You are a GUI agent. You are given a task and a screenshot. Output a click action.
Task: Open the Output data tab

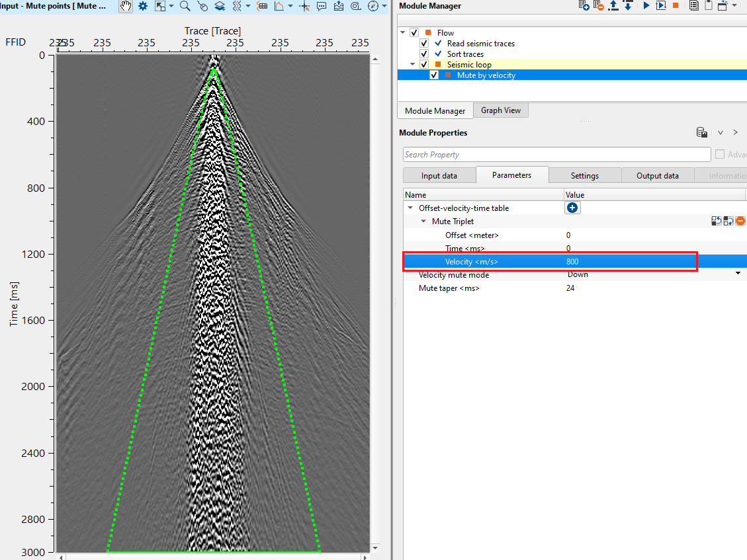pyautogui.click(x=657, y=175)
